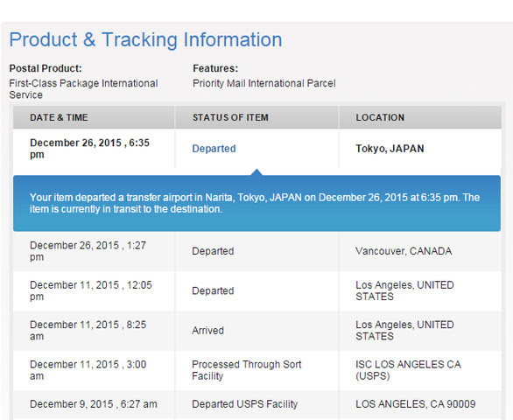513x420 pixels.
Task: Click the Tokyo, JAPAN location cell
Action: [390, 149]
